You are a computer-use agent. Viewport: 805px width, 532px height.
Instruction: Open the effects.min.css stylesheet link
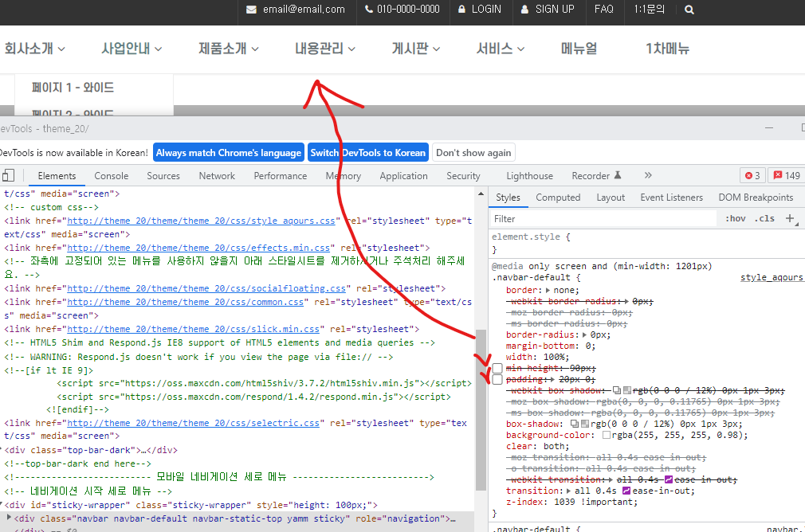pyautogui.click(x=198, y=248)
